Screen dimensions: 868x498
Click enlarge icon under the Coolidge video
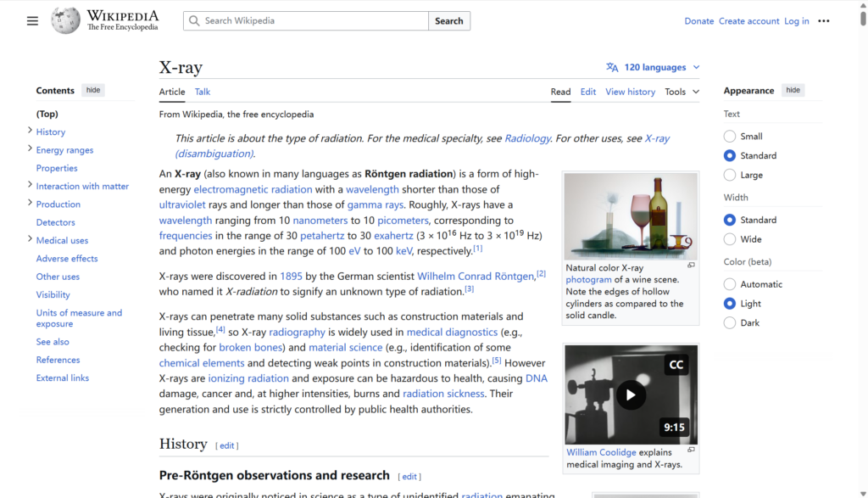coord(691,450)
